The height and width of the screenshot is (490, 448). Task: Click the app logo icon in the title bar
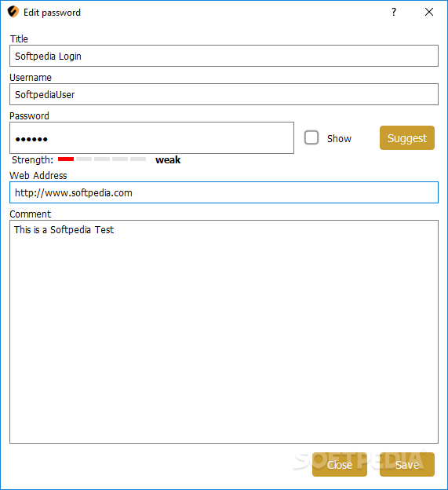tap(13, 12)
